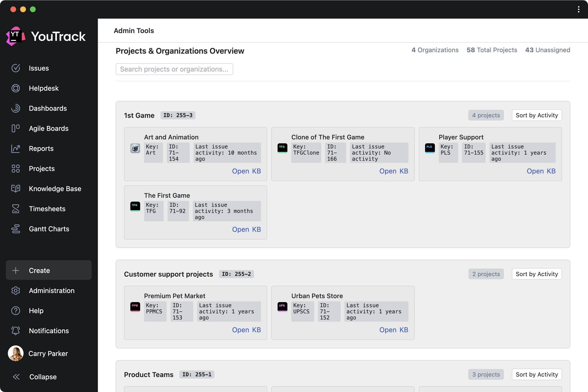The width and height of the screenshot is (588, 392).
Task: Open Agile Boards from the sidebar icon
Action: (15, 128)
